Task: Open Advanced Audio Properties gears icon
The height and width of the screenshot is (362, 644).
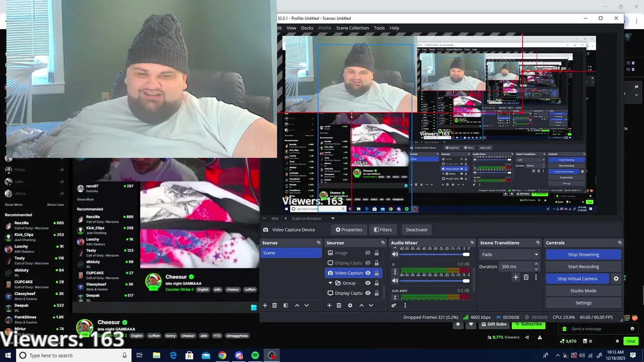Action: pyautogui.click(x=394, y=305)
